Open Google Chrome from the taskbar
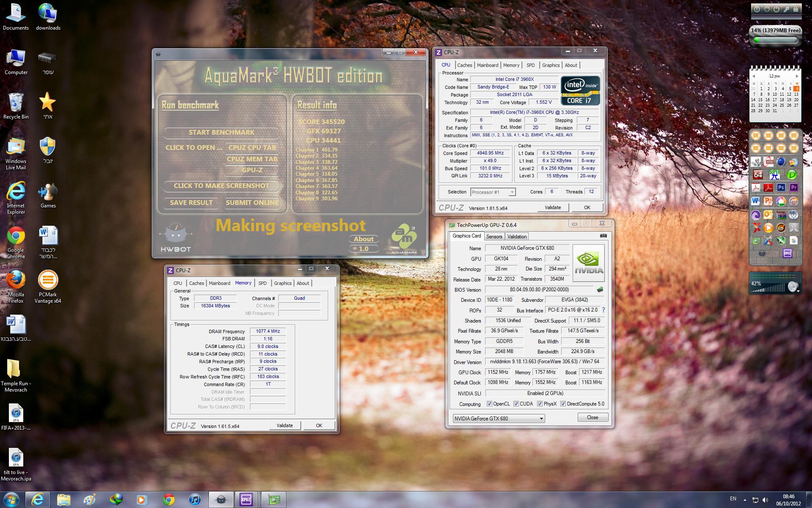812x508 pixels. tap(169, 500)
